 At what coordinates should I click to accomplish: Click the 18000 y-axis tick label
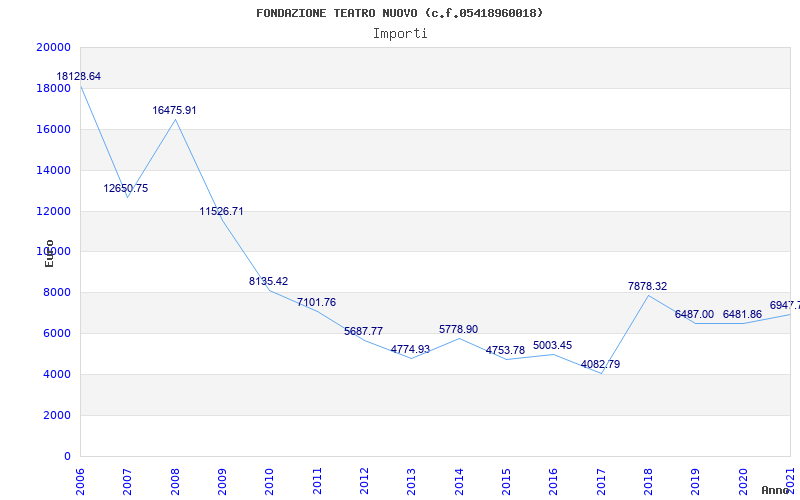click(x=53, y=88)
